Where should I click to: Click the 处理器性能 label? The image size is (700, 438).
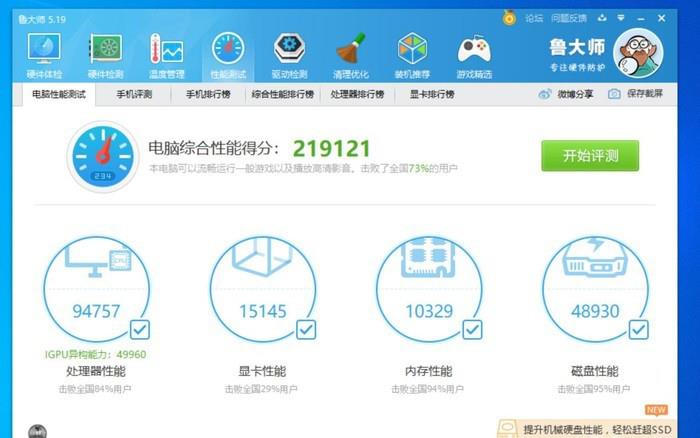click(x=96, y=371)
